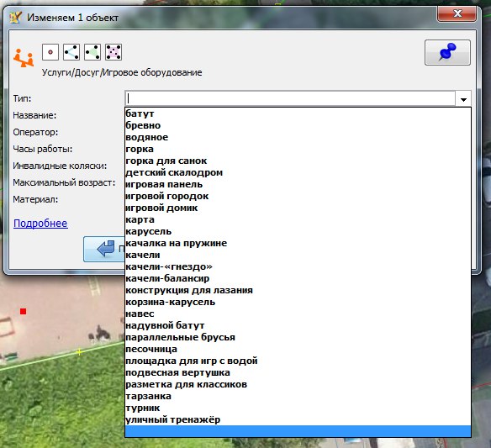
Task: Select турник from the list
Action: 298,408
